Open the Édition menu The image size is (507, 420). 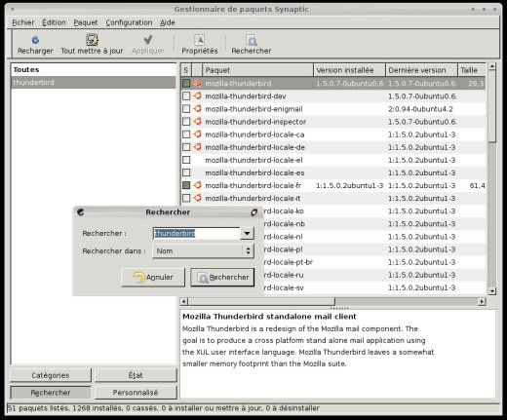point(54,22)
